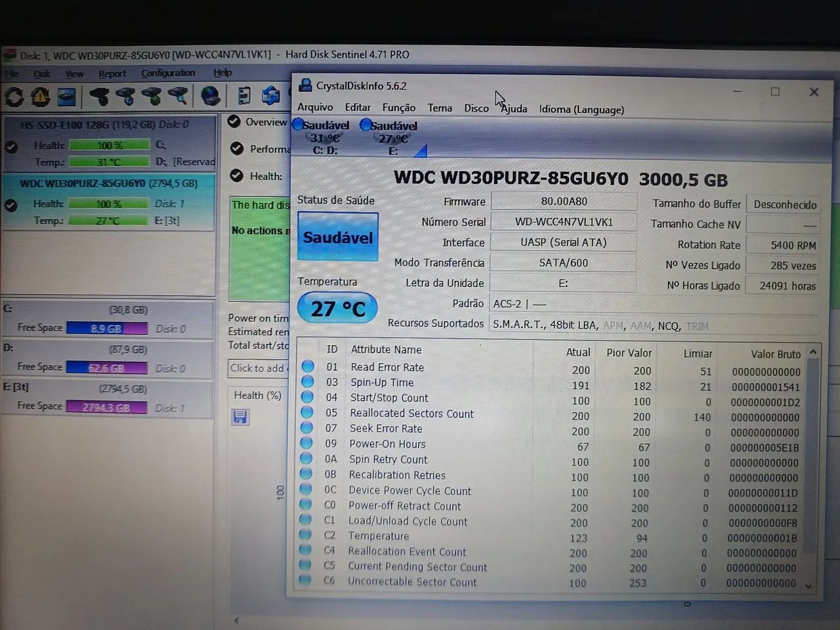This screenshot has width=840, height=630.
Task: Select the Saudável 31 °C C: D: disk tab
Action: 322,137
